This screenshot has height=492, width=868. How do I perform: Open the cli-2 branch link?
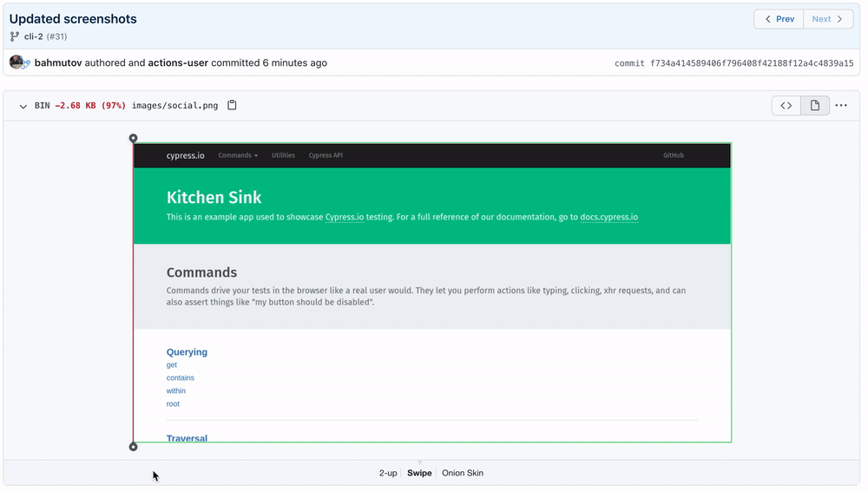[x=33, y=36]
